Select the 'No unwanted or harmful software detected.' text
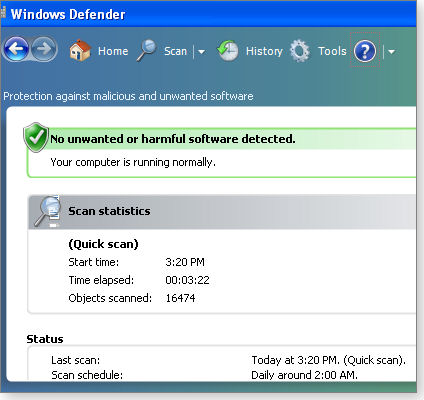This screenshot has height=400, width=424. tap(173, 139)
